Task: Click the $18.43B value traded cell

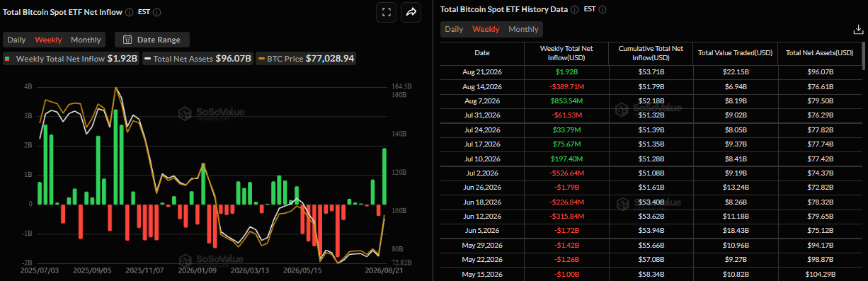Action: tap(735, 231)
